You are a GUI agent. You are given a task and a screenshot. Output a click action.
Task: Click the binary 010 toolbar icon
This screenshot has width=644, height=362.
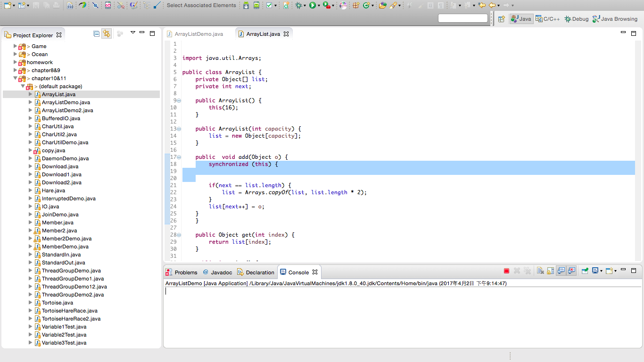coord(70,5)
